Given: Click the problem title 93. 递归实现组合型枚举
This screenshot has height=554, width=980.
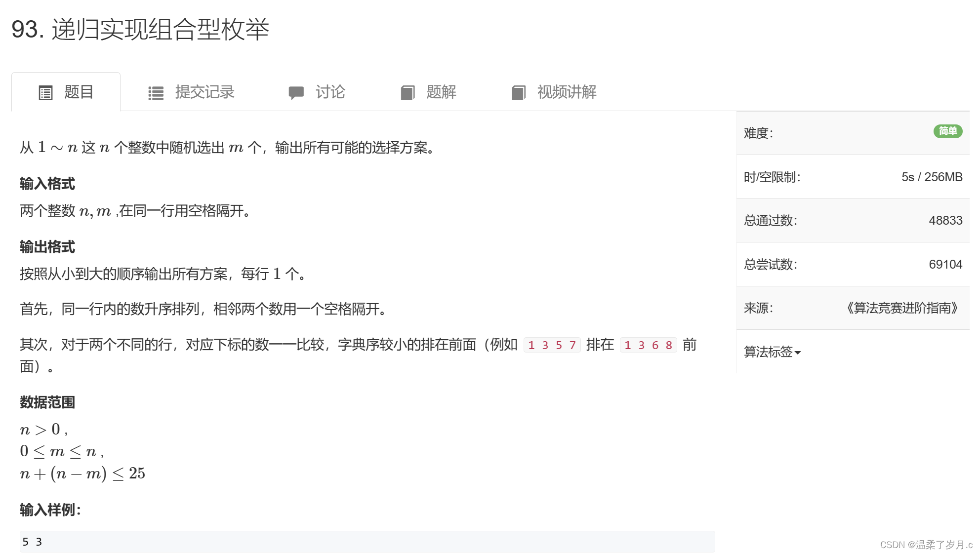Looking at the screenshot, I should [x=140, y=30].
